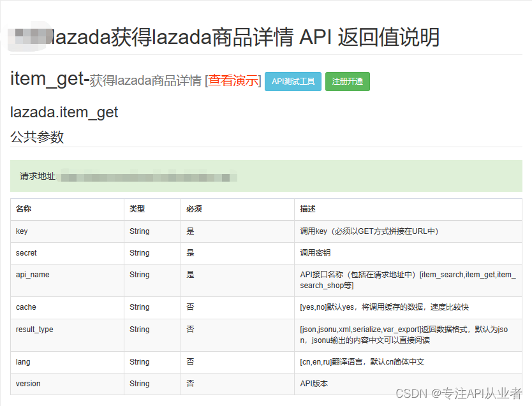Image resolution: width=532 pixels, height=406 pixels.
Task: Open the API测试工具 button
Action: 293,81
